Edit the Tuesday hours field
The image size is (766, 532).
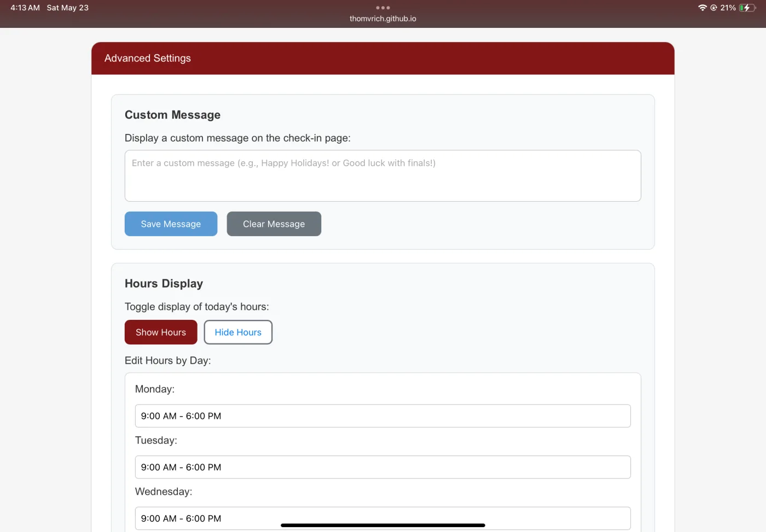[x=383, y=467]
